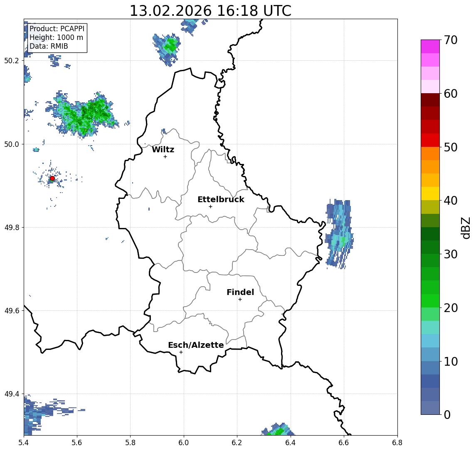
Task: Click the blue 10 dBZ colorbar segment
Action: click(x=430, y=368)
